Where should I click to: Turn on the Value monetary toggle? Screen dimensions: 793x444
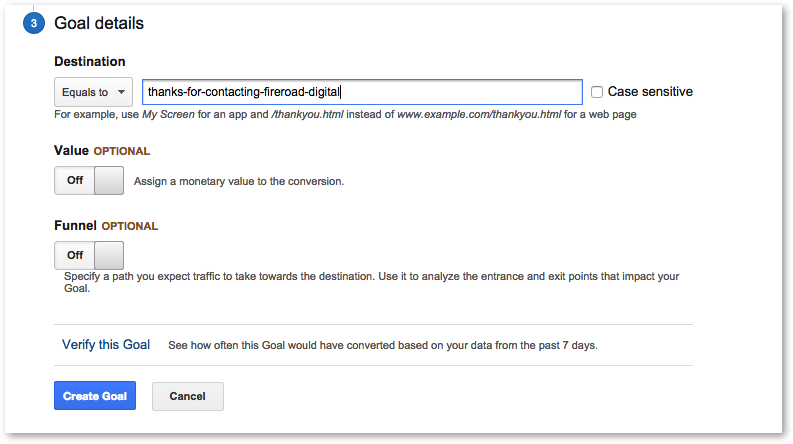pyautogui.click(x=89, y=181)
